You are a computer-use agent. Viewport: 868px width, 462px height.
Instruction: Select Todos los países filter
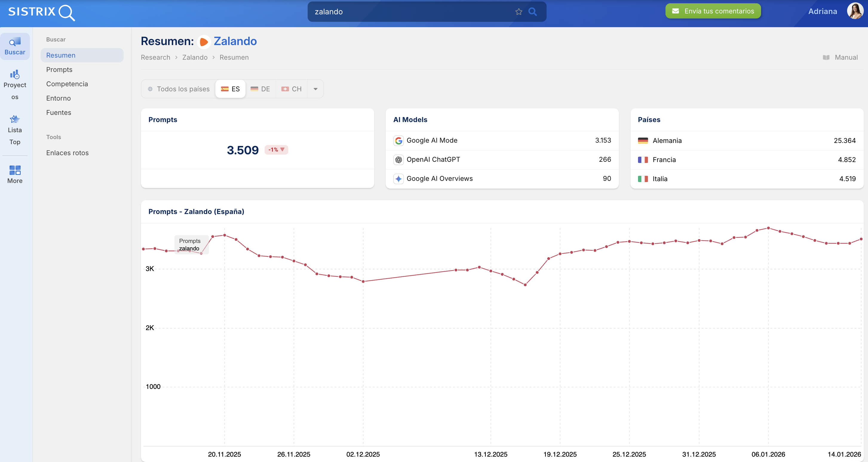point(179,89)
